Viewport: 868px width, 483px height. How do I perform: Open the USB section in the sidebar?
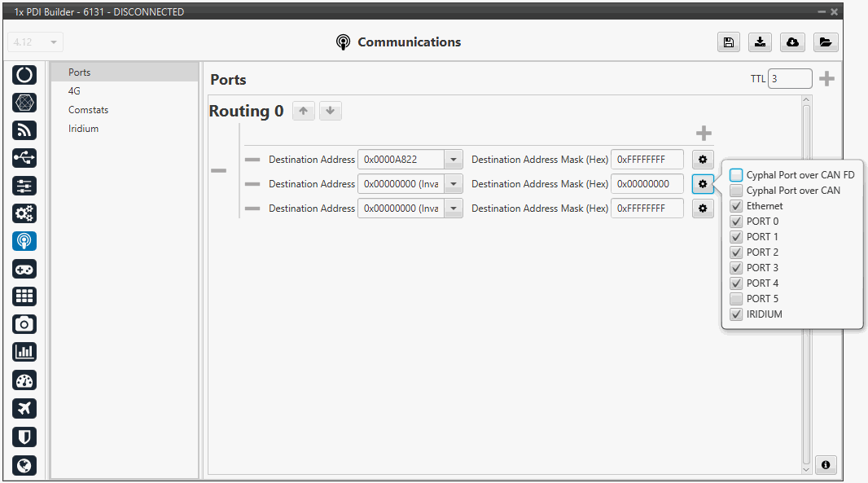[24, 158]
